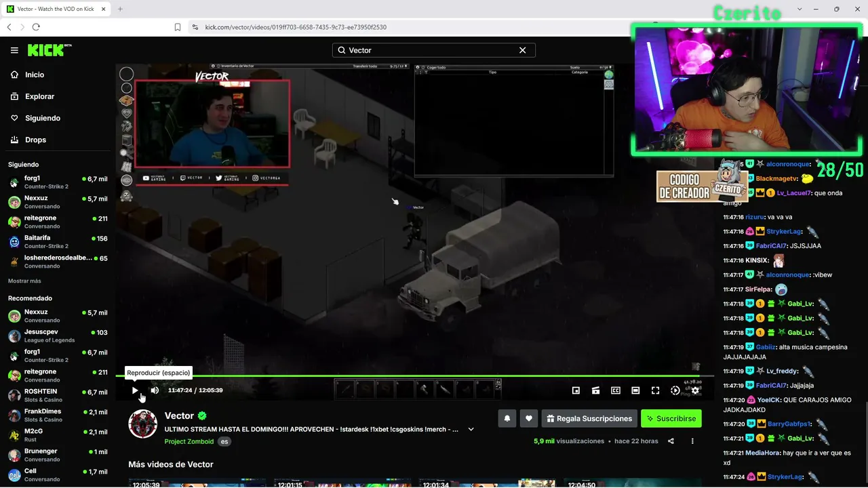868x488 pixels.
Task: Open losherederosdealbe channel
Action: pyautogui.click(x=58, y=262)
